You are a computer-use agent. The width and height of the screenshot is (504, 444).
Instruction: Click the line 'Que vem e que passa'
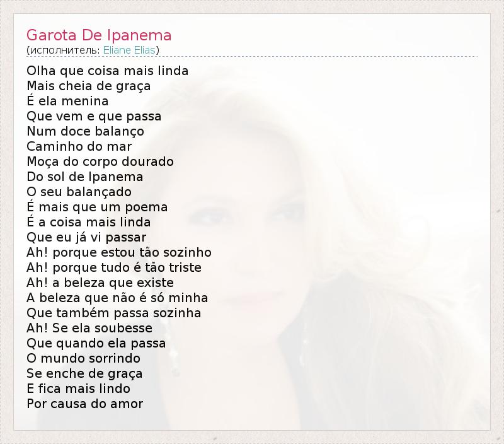(x=94, y=116)
